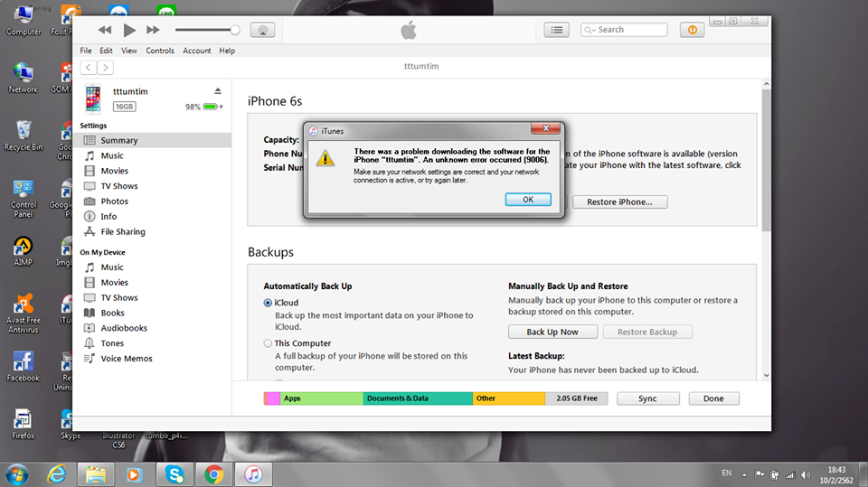This screenshot has height=487, width=868.
Task: Open the media player taskbar icon
Action: [134, 474]
